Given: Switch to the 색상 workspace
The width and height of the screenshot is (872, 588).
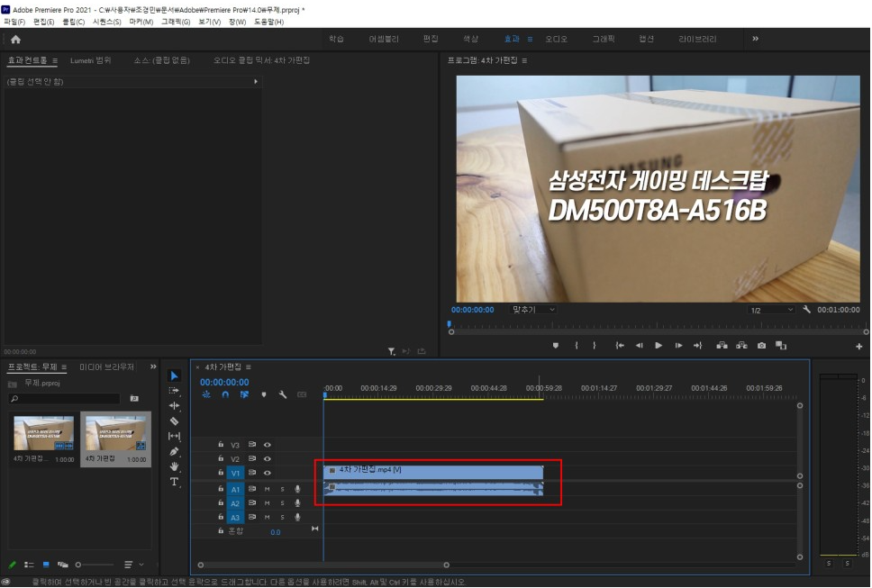Looking at the screenshot, I should point(470,39).
